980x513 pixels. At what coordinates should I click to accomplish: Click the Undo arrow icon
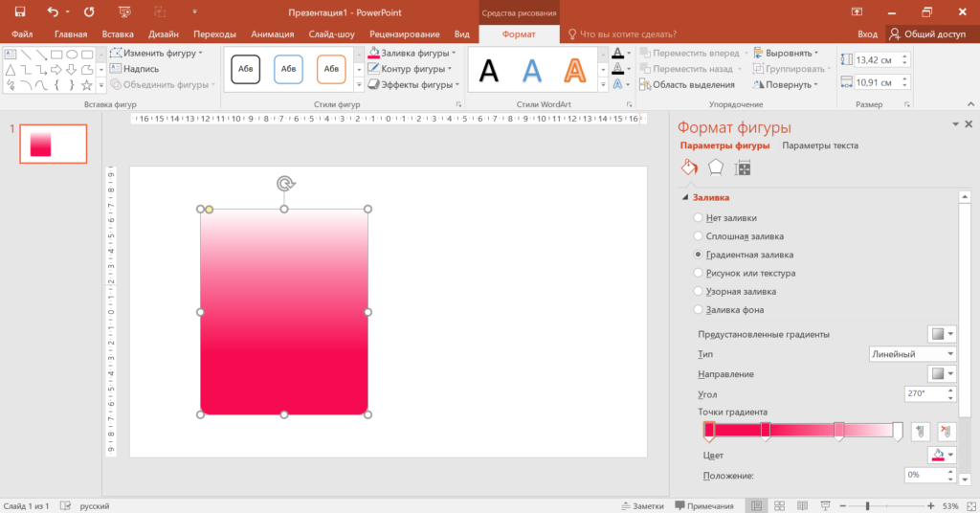53,11
